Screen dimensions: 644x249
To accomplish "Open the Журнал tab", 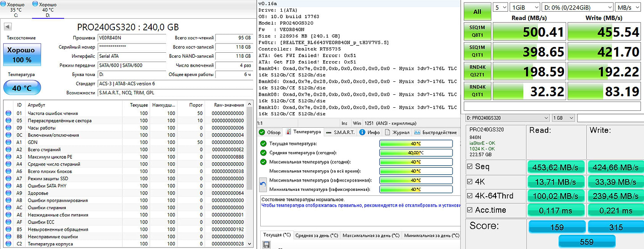I will tap(397, 132).
